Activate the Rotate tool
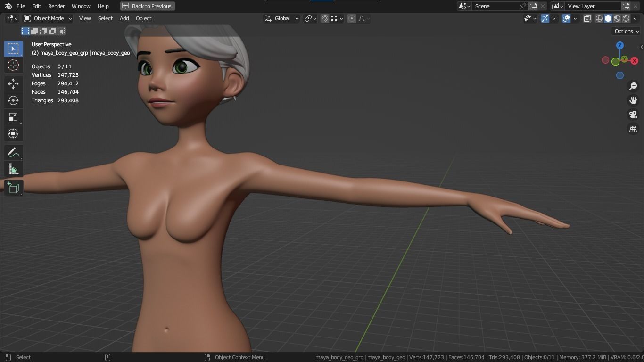Screen dimensions: 644x362 [x=13, y=100]
